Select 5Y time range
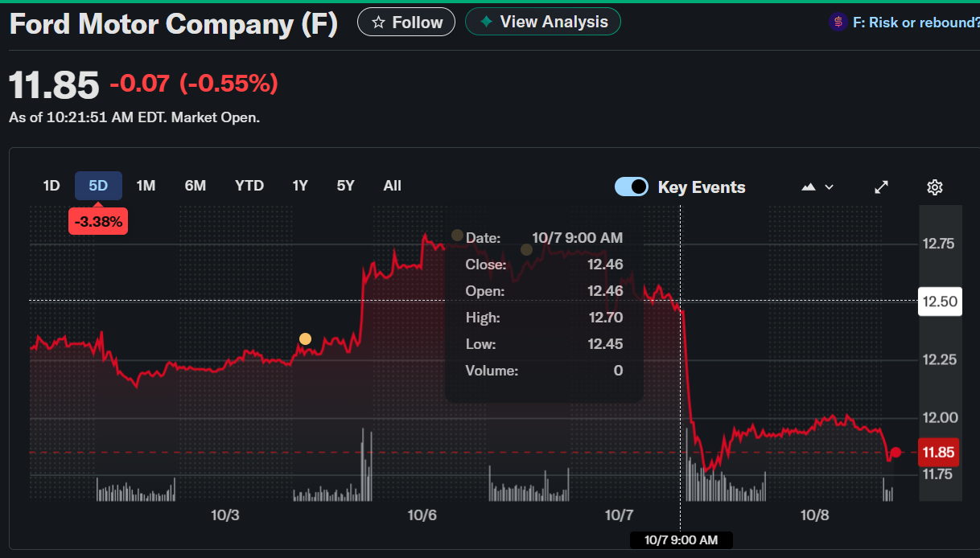Viewport: 980px width, 558px height. tap(346, 186)
